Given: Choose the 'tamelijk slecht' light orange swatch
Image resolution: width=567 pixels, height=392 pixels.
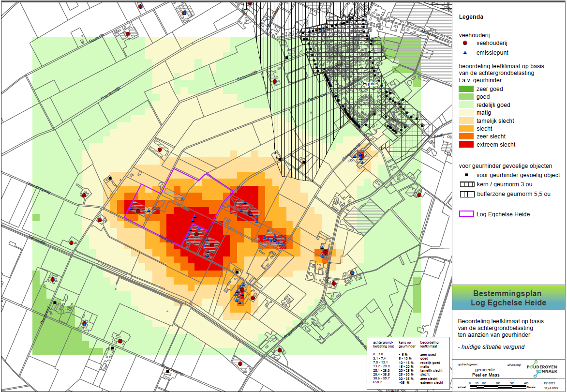Looking at the screenshot, I should click(x=467, y=121).
